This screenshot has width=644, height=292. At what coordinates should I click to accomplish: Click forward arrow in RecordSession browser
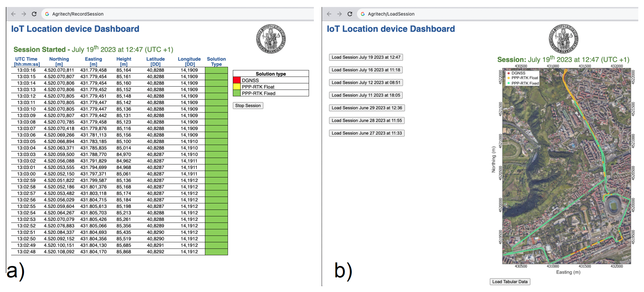point(24,14)
